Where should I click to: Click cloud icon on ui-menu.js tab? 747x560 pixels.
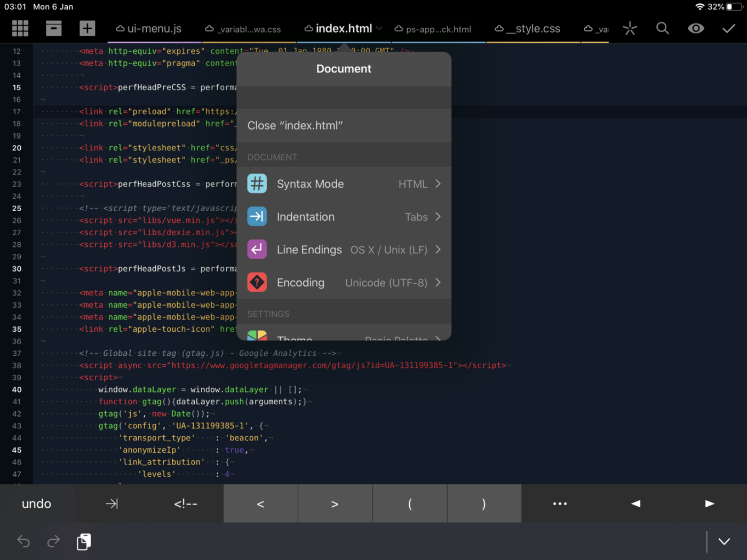point(120,29)
